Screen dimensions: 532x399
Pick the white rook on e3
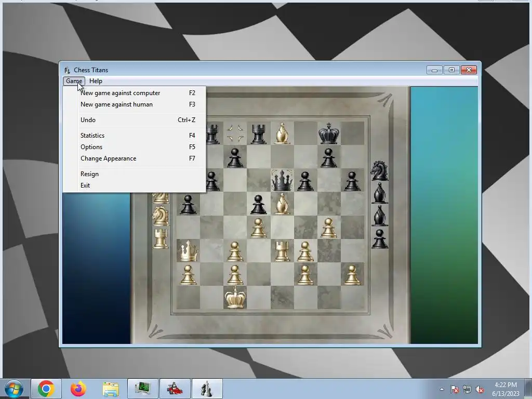point(282,251)
